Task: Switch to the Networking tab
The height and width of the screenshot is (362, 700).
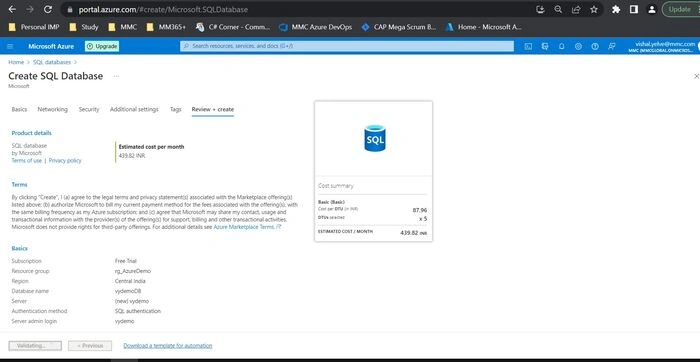Action: pyautogui.click(x=53, y=109)
